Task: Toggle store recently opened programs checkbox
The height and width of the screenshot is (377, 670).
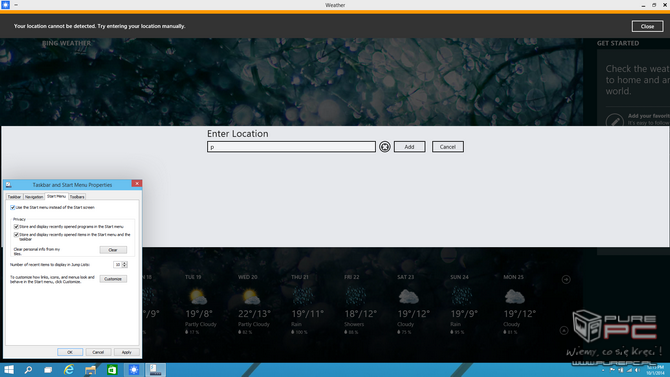Action: pos(16,227)
